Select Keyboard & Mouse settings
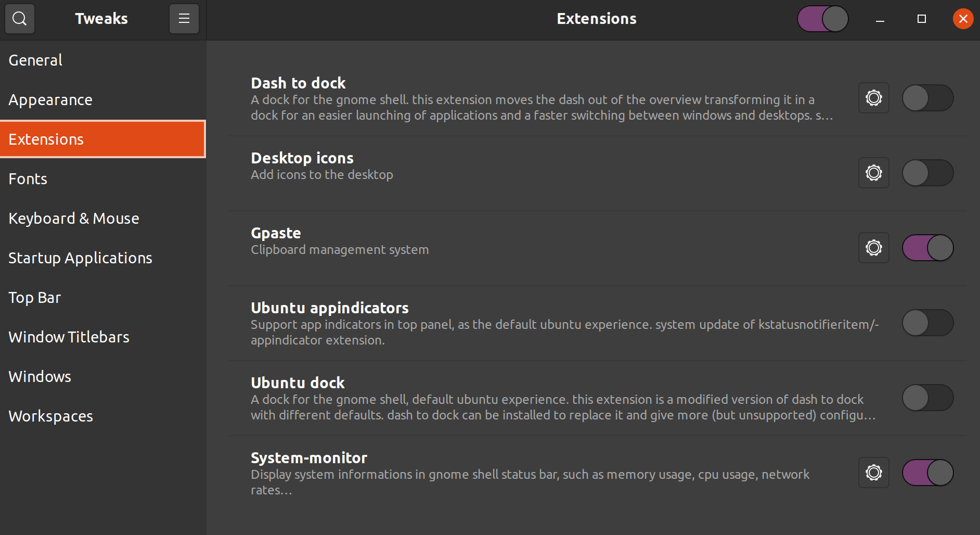Image resolution: width=980 pixels, height=535 pixels. (73, 218)
